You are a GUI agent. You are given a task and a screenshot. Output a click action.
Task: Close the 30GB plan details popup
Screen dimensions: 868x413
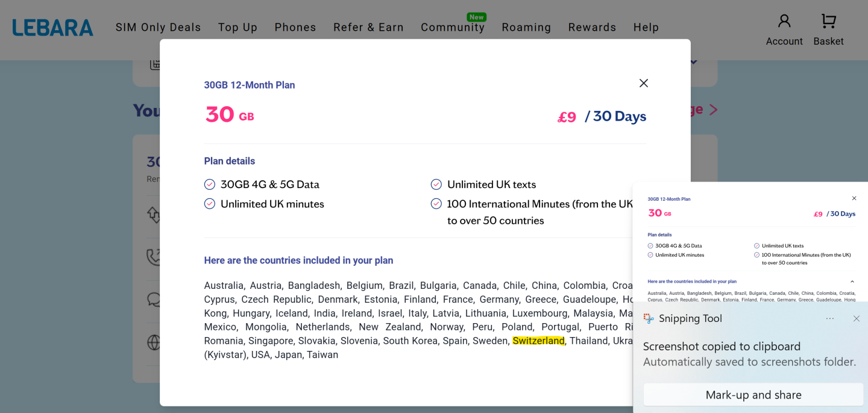[x=643, y=83]
